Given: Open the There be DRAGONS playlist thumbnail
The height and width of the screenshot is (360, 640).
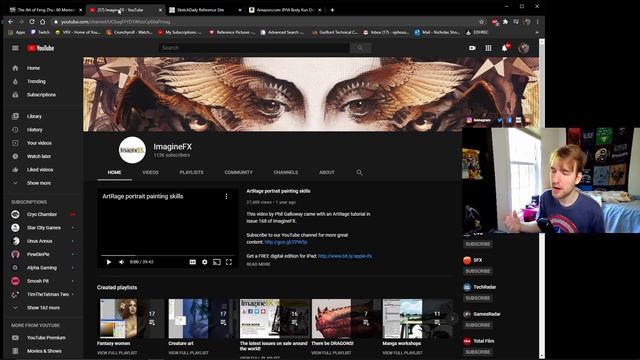Looking at the screenshot, I should coord(346,319).
